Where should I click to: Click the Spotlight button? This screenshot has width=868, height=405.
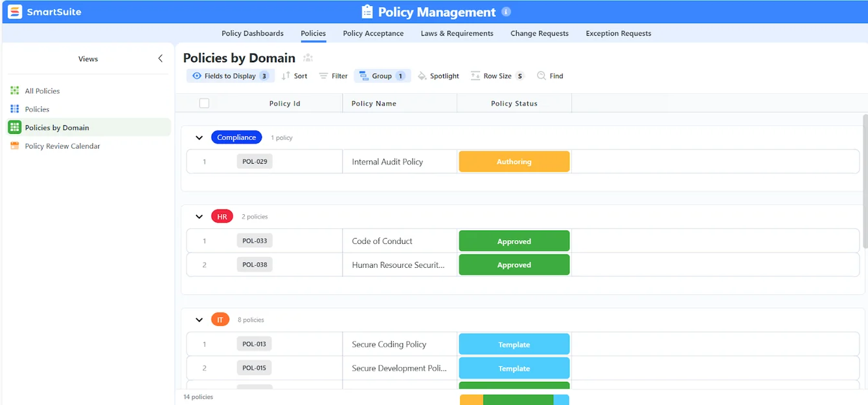(439, 76)
